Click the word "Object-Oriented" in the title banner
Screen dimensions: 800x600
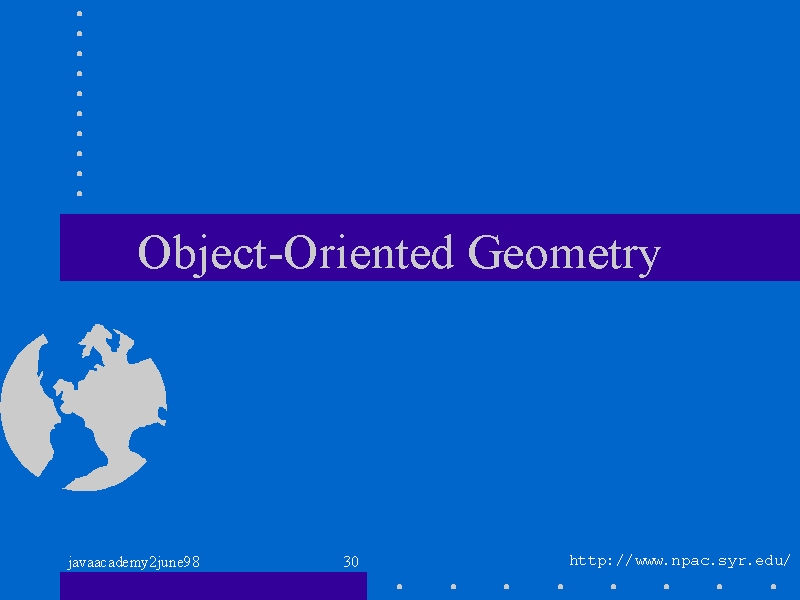[x=295, y=252]
